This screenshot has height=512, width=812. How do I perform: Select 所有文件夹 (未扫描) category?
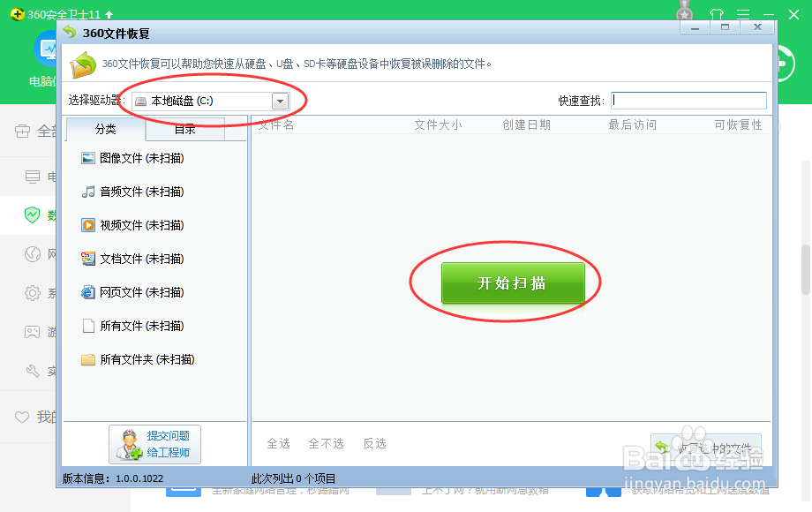[x=138, y=359]
